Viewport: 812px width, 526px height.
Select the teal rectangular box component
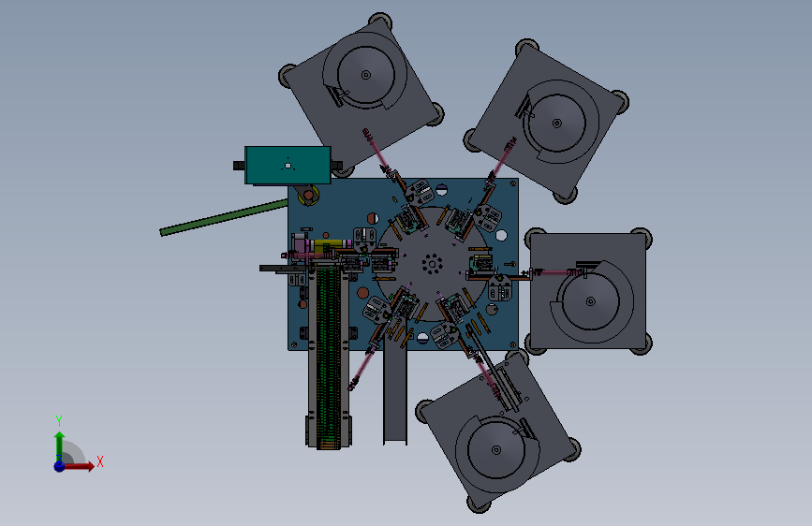[288, 165]
